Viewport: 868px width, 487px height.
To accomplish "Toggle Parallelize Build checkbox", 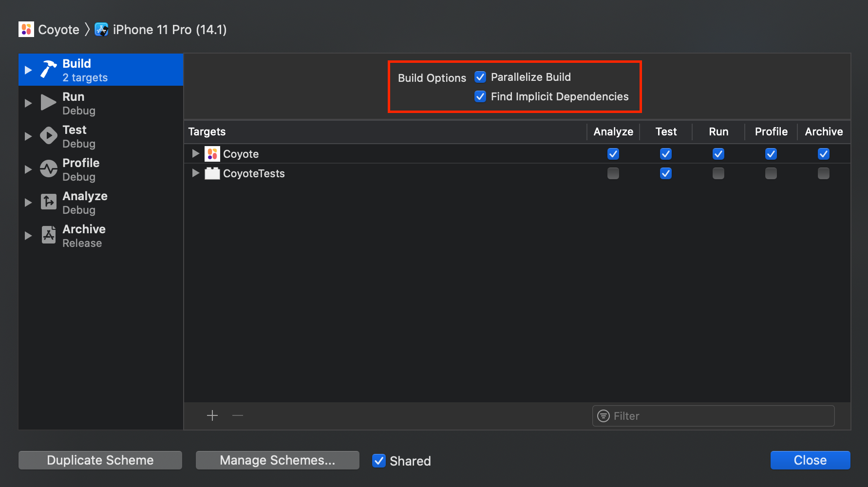I will (x=480, y=77).
